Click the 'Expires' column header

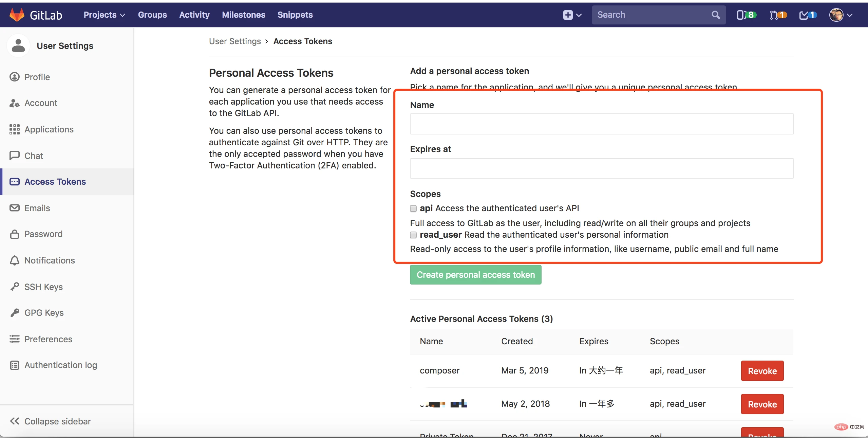click(x=594, y=341)
